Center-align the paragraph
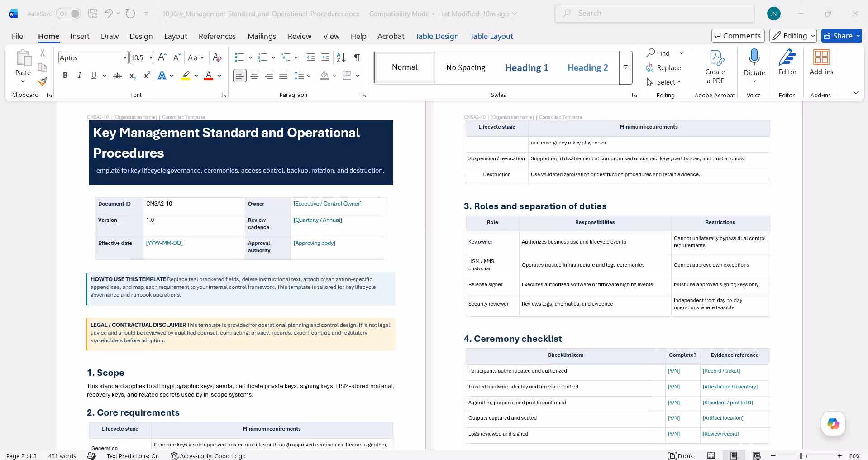Screen dimensions: 868x460 pyautogui.click(x=254, y=76)
